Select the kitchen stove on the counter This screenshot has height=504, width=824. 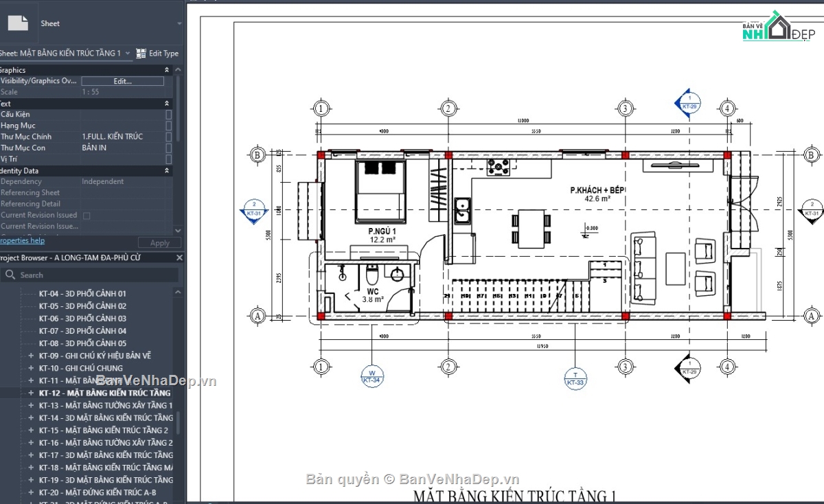tap(499, 167)
